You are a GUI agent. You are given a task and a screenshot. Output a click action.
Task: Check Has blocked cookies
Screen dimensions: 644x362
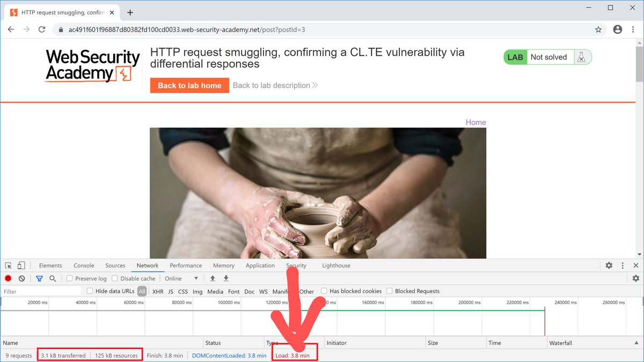click(x=324, y=291)
